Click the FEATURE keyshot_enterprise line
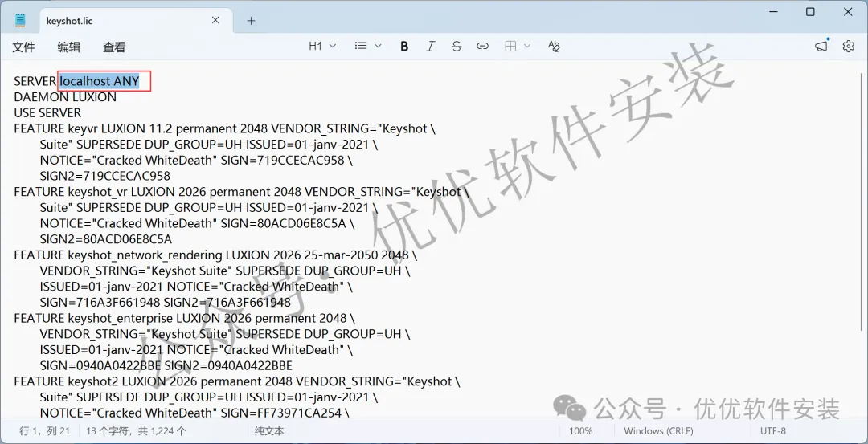868x444 pixels. pyautogui.click(x=184, y=319)
